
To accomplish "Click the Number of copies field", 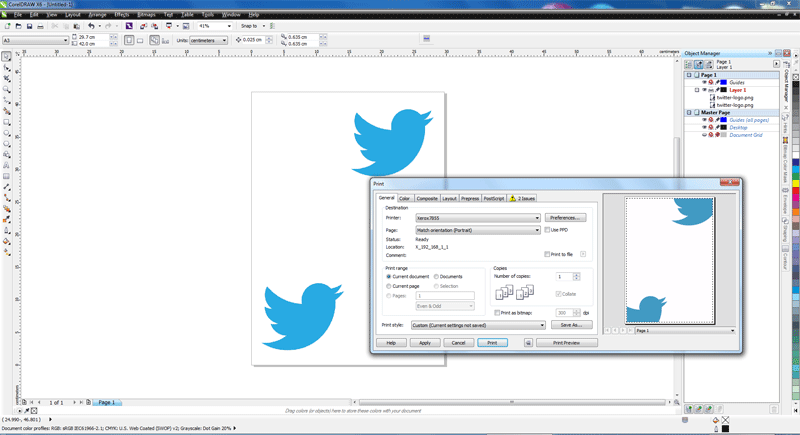I will pos(564,276).
